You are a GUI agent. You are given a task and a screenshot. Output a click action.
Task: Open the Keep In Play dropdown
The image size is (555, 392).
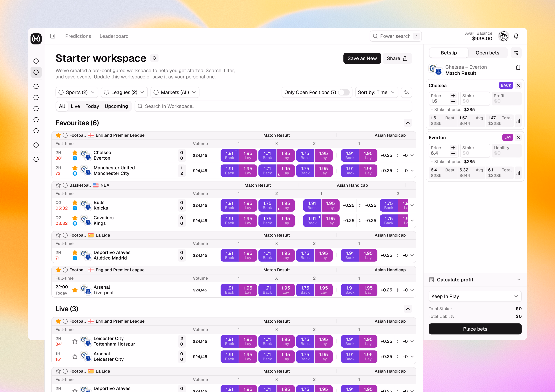[x=475, y=296]
